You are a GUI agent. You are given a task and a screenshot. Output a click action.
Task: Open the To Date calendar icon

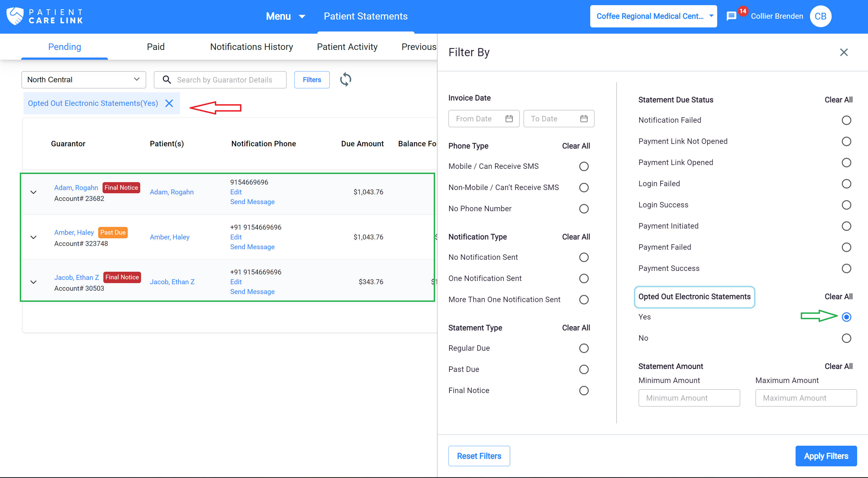click(x=584, y=119)
